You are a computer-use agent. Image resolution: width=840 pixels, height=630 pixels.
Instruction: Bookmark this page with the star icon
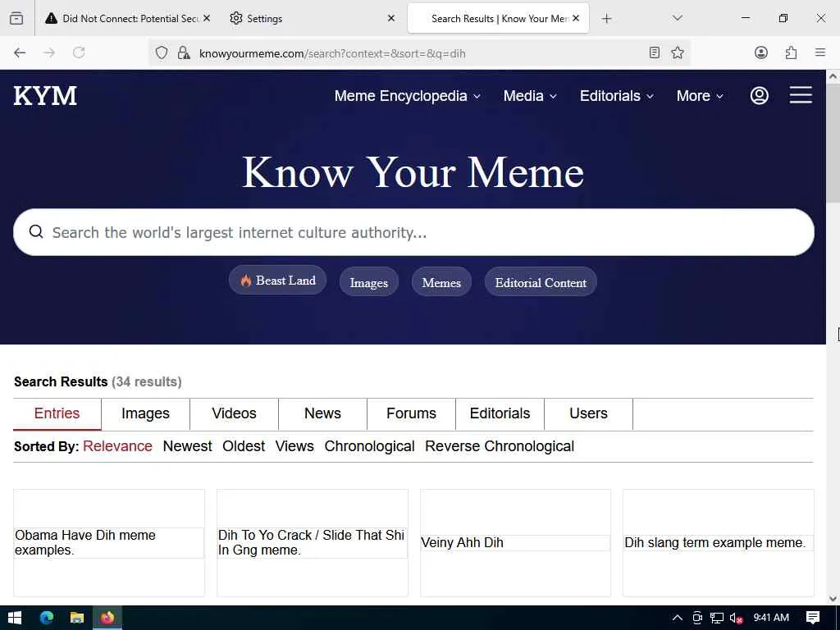(677, 52)
